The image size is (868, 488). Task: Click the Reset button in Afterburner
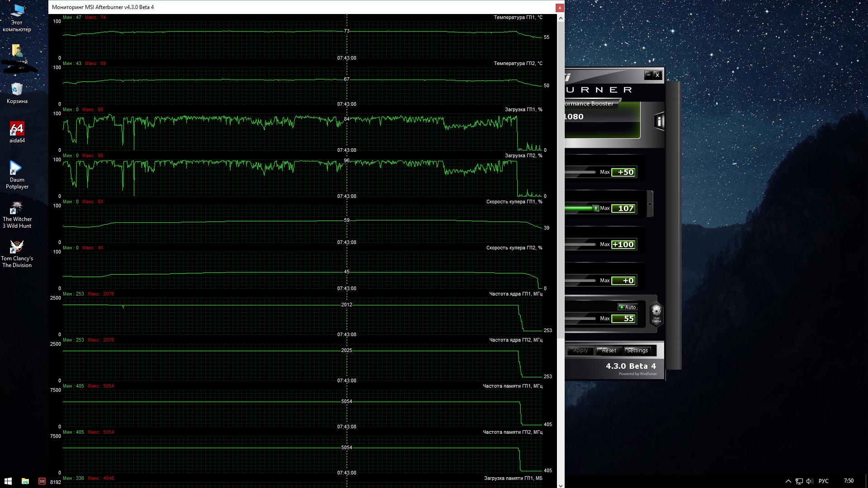[609, 351]
